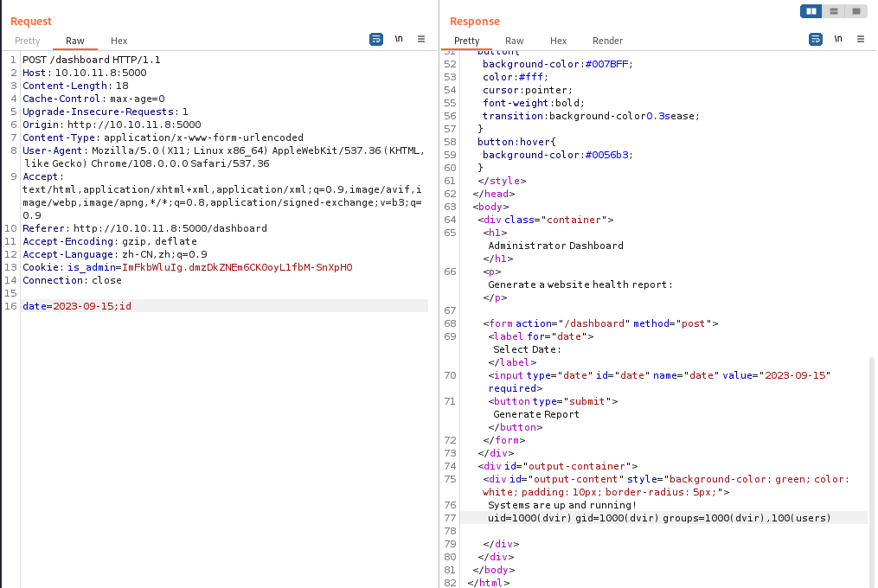Click the 'background-color:#0056b3' CSS line

coord(557,155)
